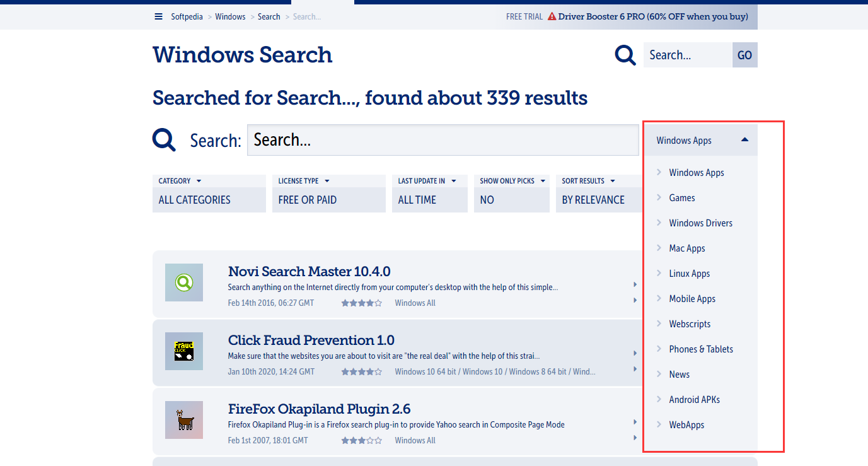Click the large magnifier next to Search label
868x466 pixels.
pyautogui.click(x=164, y=139)
